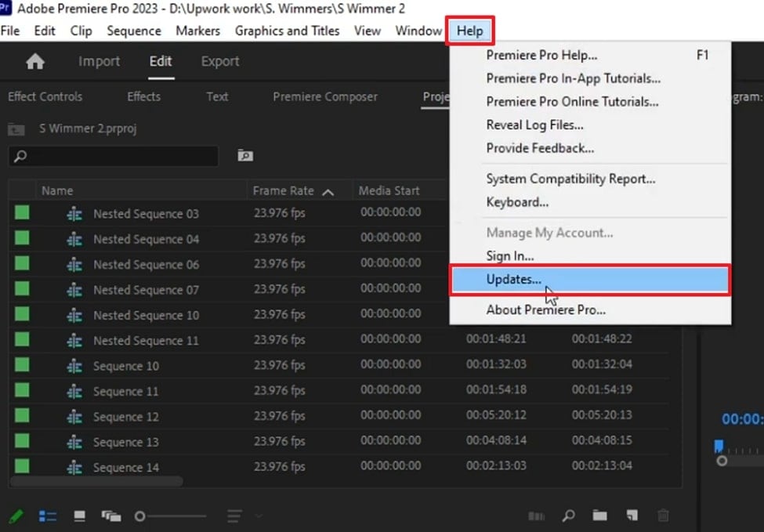Image resolution: width=764 pixels, height=532 pixels.
Task: Choose Updates... in the Help menu
Action: pyautogui.click(x=589, y=280)
